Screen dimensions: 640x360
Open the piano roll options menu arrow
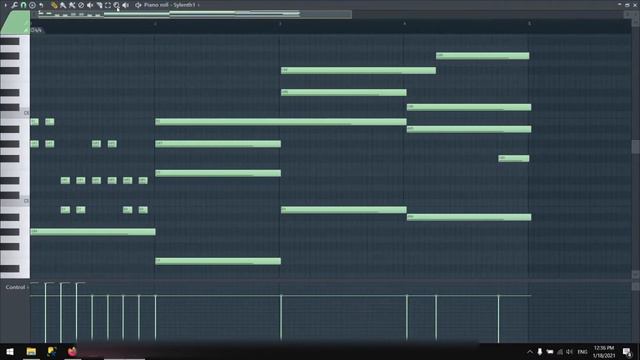coord(5,5)
